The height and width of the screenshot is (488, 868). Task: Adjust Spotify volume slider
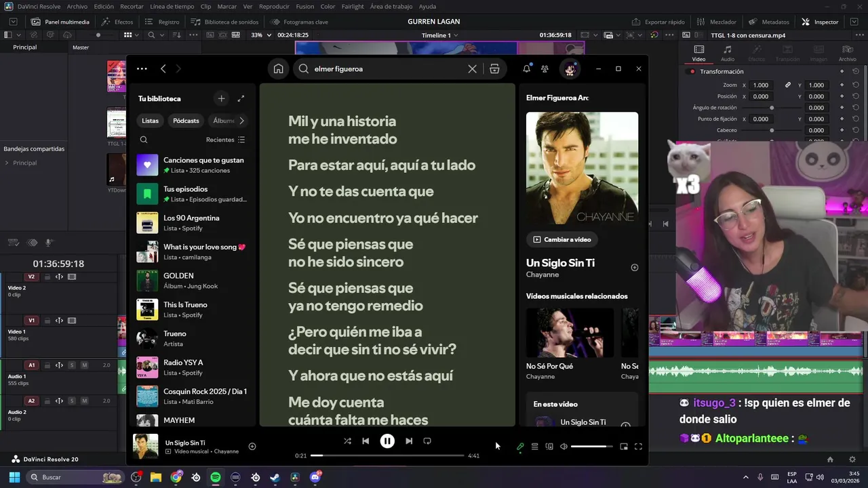click(x=592, y=447)
